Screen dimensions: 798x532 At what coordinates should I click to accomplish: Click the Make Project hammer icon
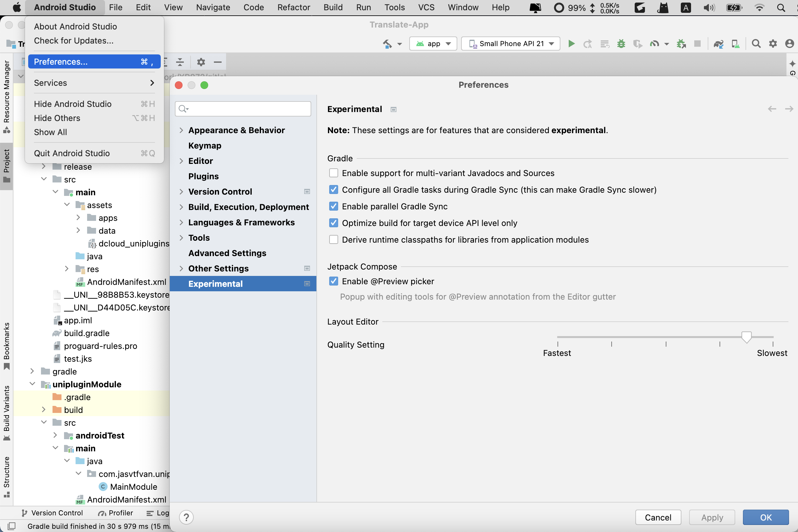click(387, 44)
